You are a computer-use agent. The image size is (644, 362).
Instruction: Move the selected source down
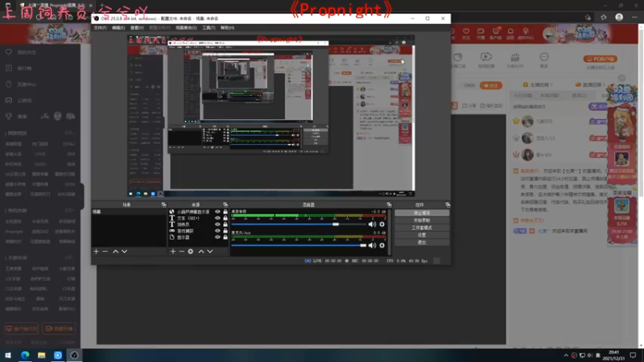point(210,251)
